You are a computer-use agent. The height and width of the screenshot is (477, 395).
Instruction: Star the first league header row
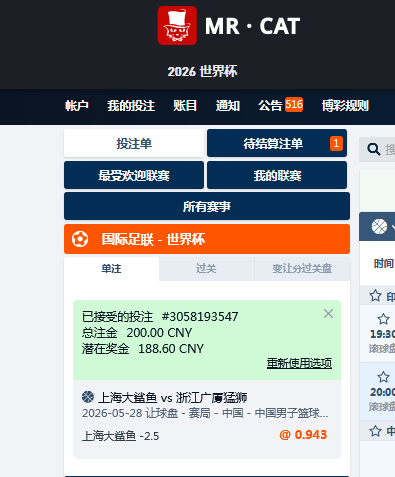point(375,296)
